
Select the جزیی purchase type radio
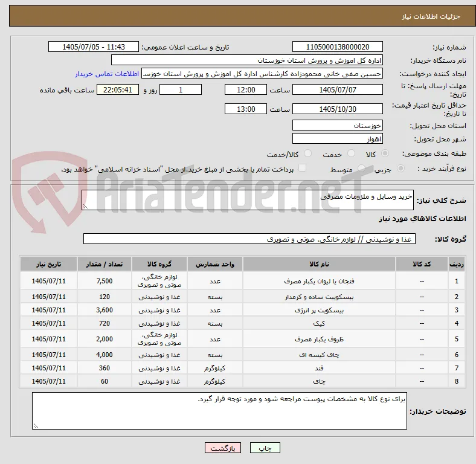pyautogui.click(x=400, y=168)
